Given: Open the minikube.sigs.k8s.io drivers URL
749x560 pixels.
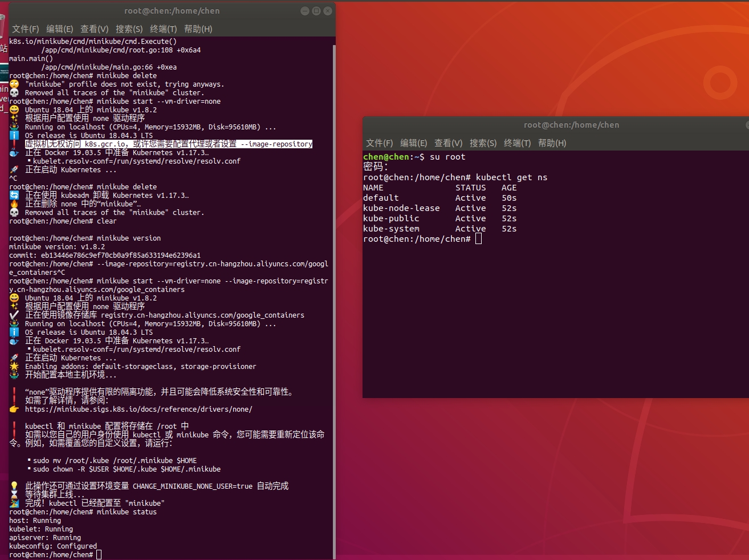Looking at the screenshot, I should pyautogui.click(x=139, y=409).
